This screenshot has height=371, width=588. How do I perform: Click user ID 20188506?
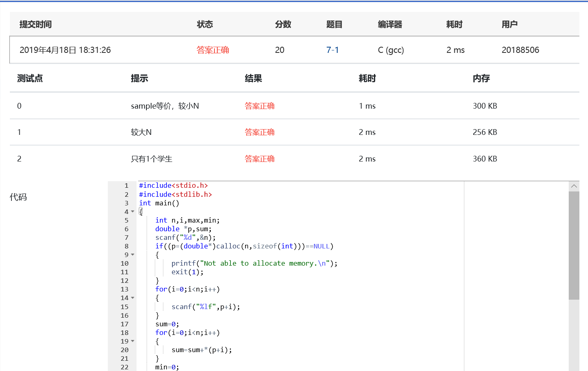click(520, 50)
